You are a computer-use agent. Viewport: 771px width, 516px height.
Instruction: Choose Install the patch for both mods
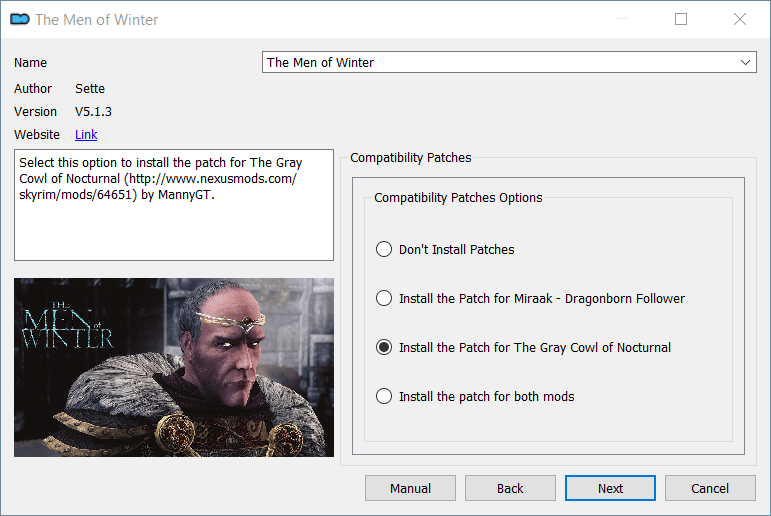pos(474,396)
